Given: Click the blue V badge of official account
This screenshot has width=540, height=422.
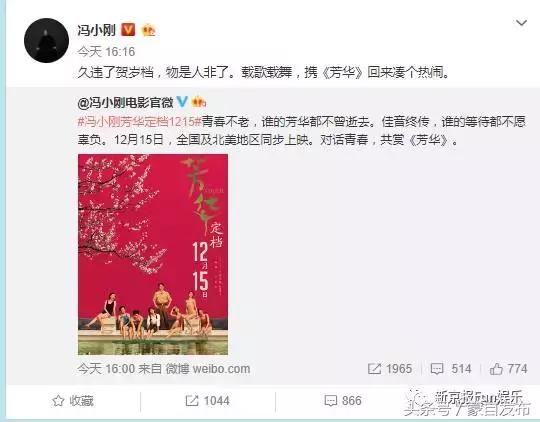Looking at the screenshot, I should point(182,102).
